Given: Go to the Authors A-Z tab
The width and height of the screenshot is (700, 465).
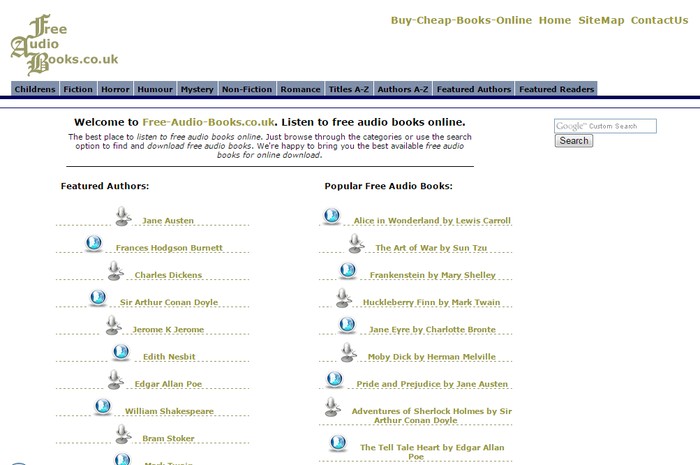Looking at the screenshot, I should click(x=403, y=89).
